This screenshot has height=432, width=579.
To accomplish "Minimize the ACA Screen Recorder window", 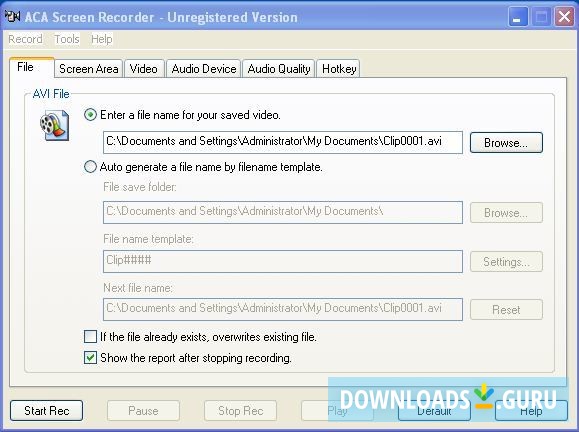I will tap(518, 17).
